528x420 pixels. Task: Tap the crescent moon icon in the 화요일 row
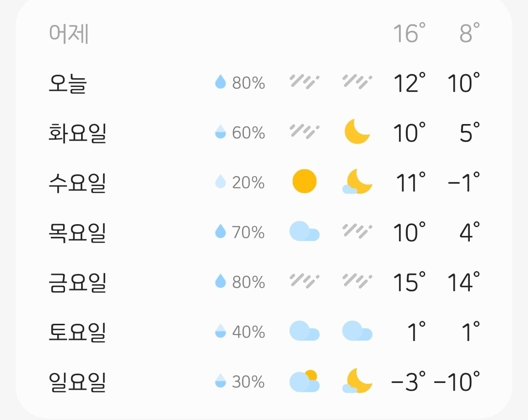pyautogui.click(x=357, y=132)
